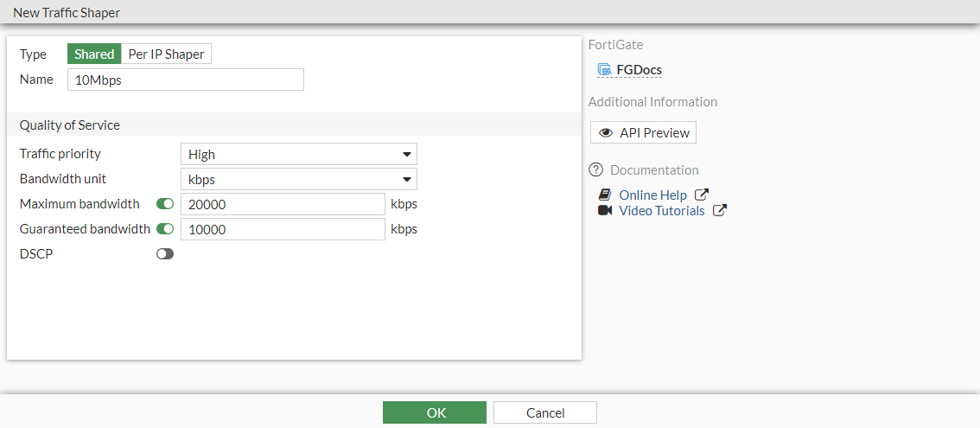Screen dimensions: 980x428
Task: Click the external link icon beside Online Help
Action: [x=702, y=195]
